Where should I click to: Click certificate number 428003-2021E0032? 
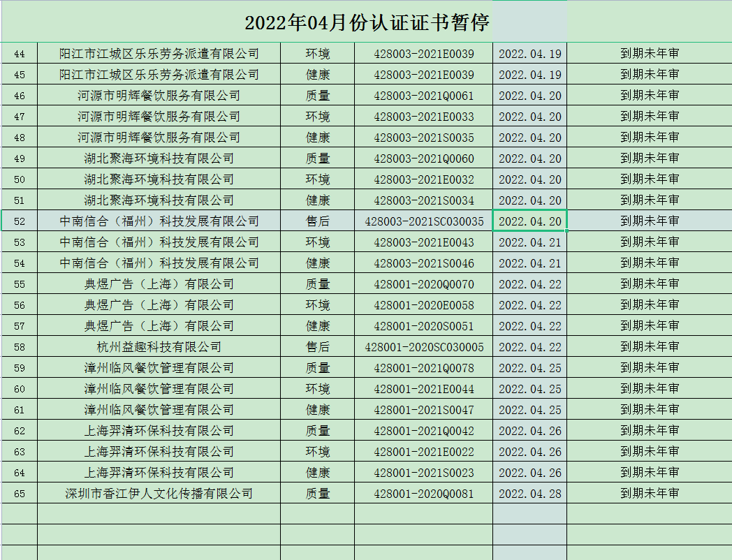[423, 179]
